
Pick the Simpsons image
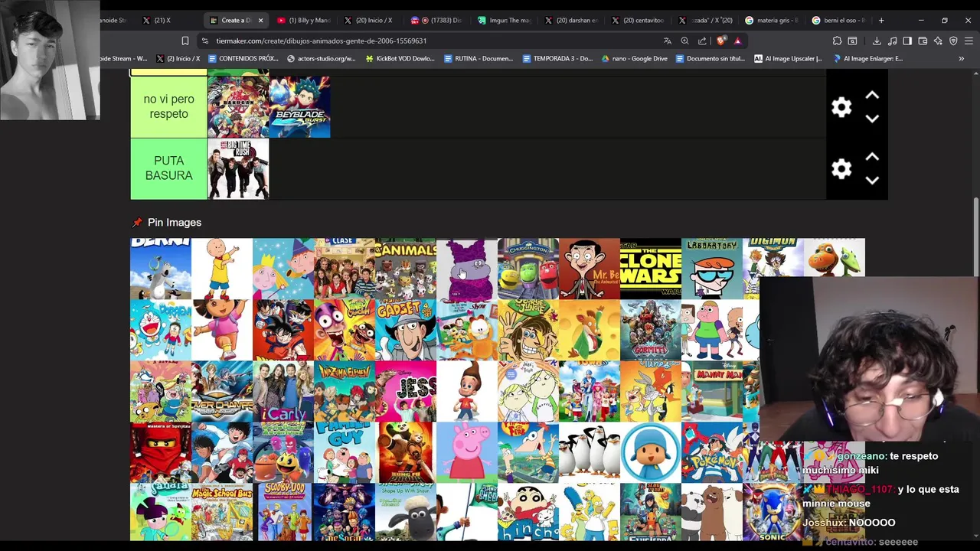pos(590,511)
